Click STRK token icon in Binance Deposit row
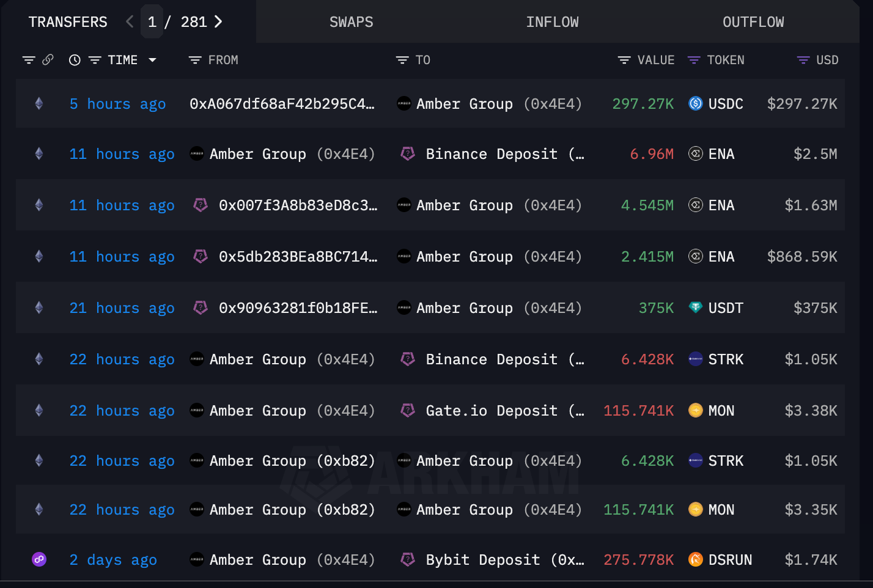873x588 pixels. pos(696,359)
